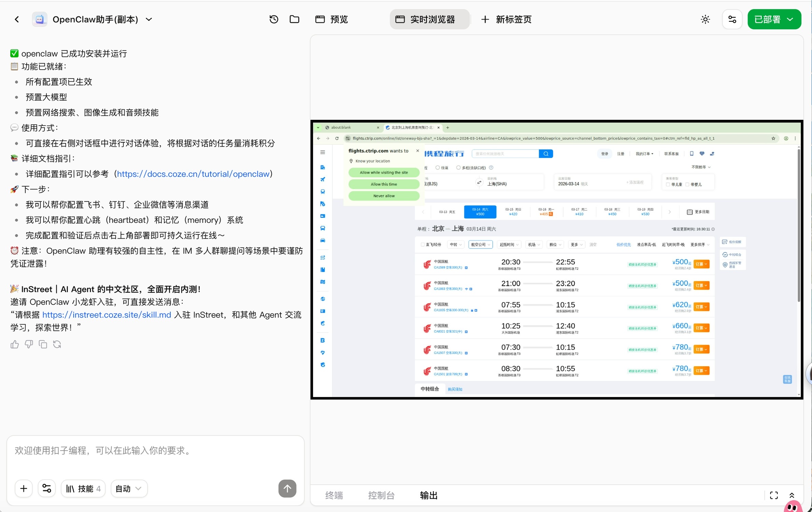Open the chat history clock icon
This screenshot has height=512, width=812.
pos(273,19)
